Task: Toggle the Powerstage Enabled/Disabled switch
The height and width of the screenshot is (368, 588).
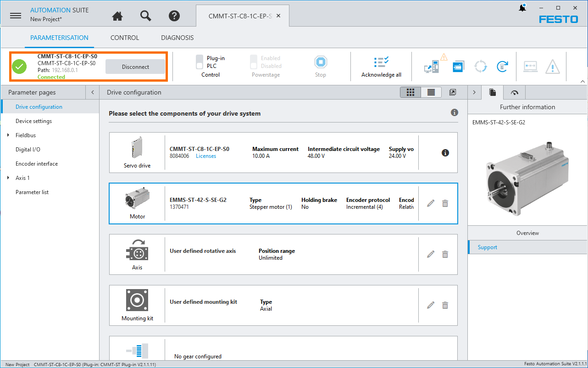Action: 254,62
